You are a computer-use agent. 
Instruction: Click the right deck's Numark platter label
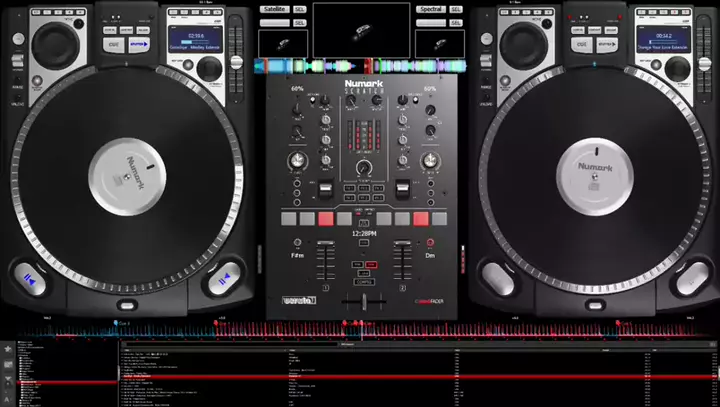(595, 177)
